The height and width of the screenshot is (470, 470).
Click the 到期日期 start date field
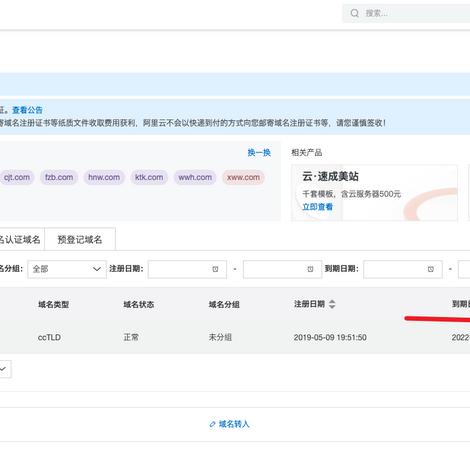point(403,269)
